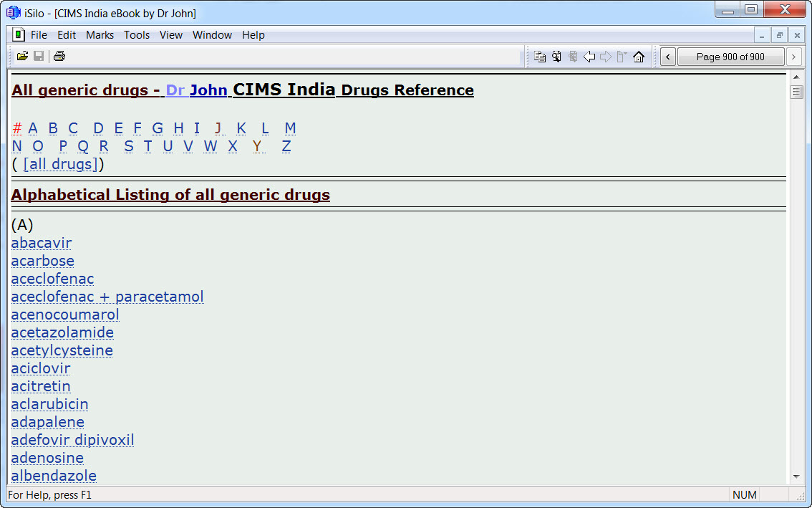Click the iSilo document icon beside File
This screenshot has height=508, width=812.
point(19,34)
